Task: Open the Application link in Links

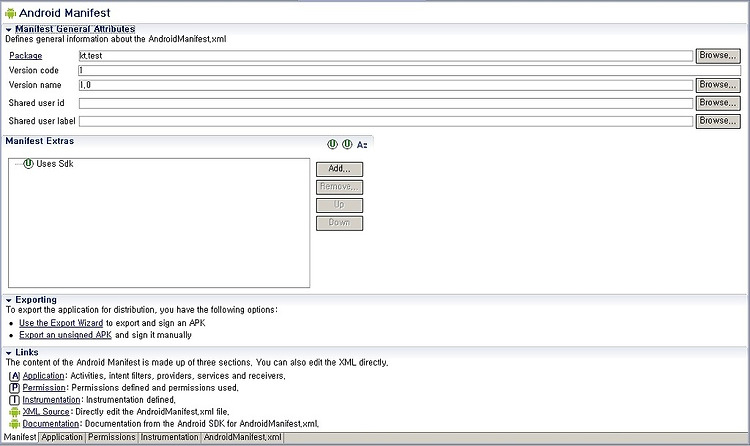Action: (43, 376)
